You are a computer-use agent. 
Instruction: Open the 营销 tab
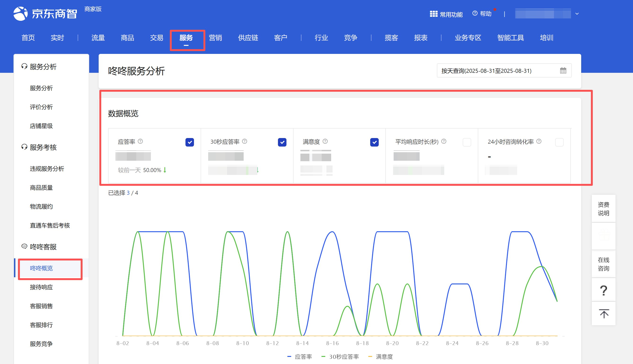pyautogui.click(x=215, y=38)
